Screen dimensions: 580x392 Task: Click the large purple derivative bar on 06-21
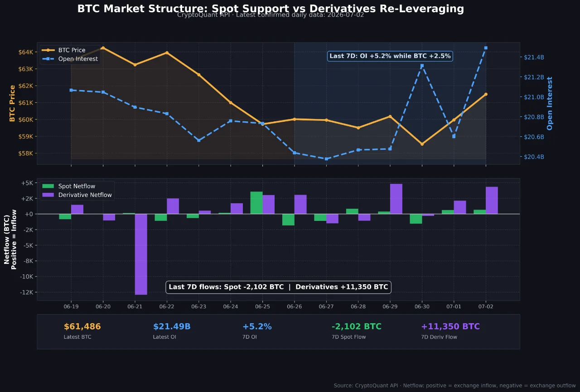tap(141, 254)
